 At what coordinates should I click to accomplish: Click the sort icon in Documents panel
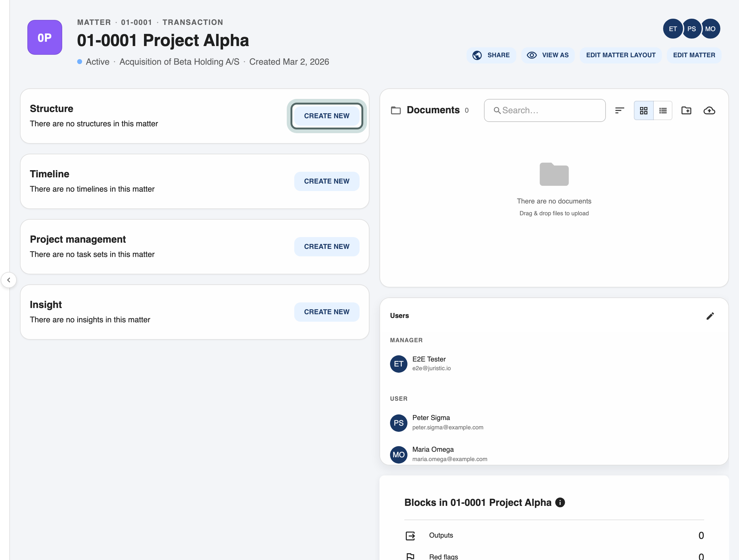(619, 110)
